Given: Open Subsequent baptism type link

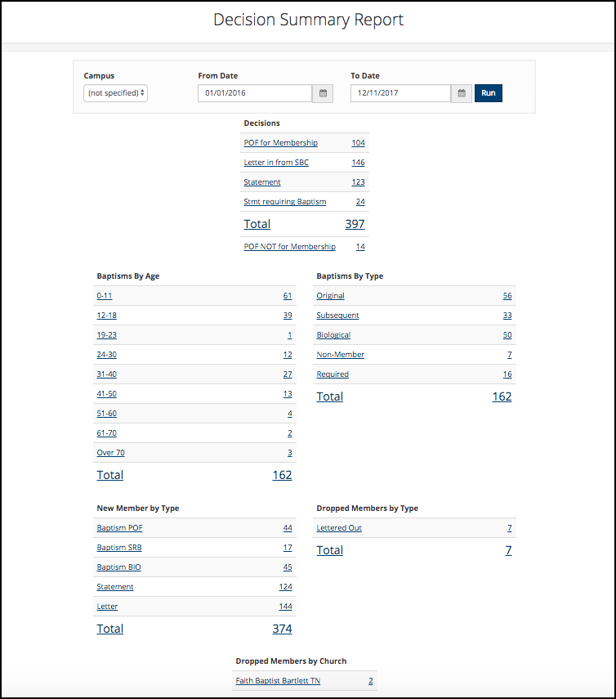Looking at the screenshot, I should click(337, 316).
